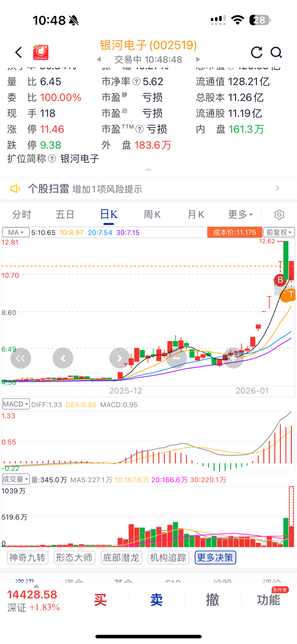
Task: Tap the red B buy marker
Action: (x=280, y=280)
